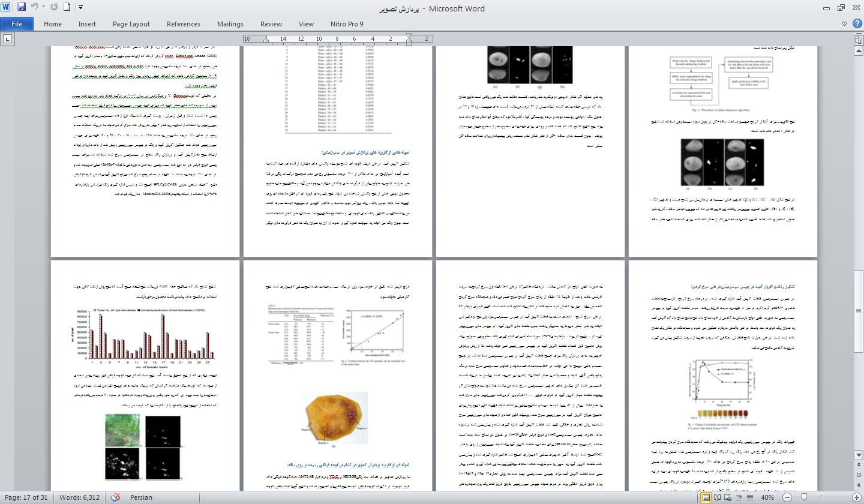Click the proofing errors icon in status bar
The width and height of the screenshot is (864, 504).
115,497
